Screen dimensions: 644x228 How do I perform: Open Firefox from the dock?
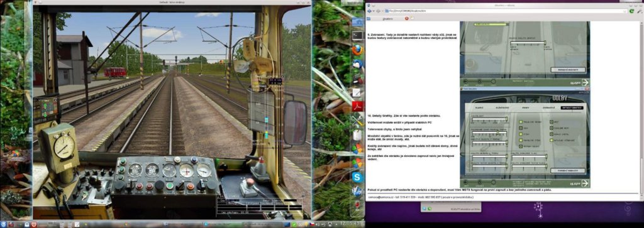[358, 50]
